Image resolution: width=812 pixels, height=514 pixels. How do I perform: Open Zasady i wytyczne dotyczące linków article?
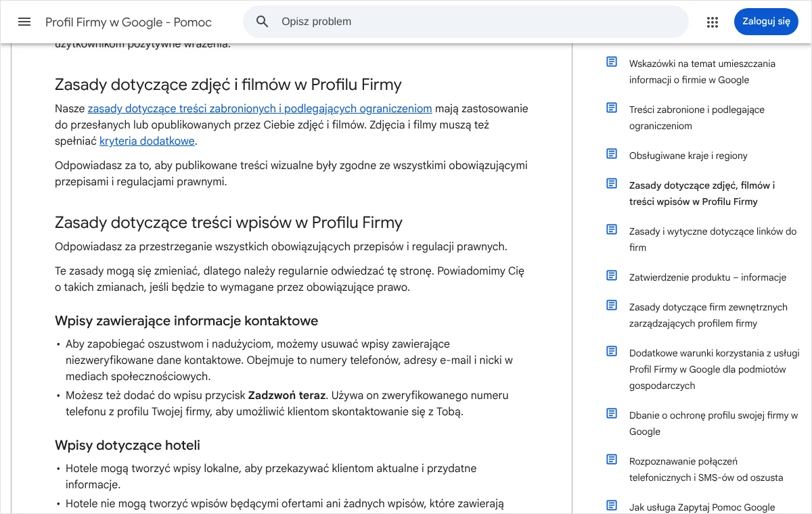pos(713,239)
